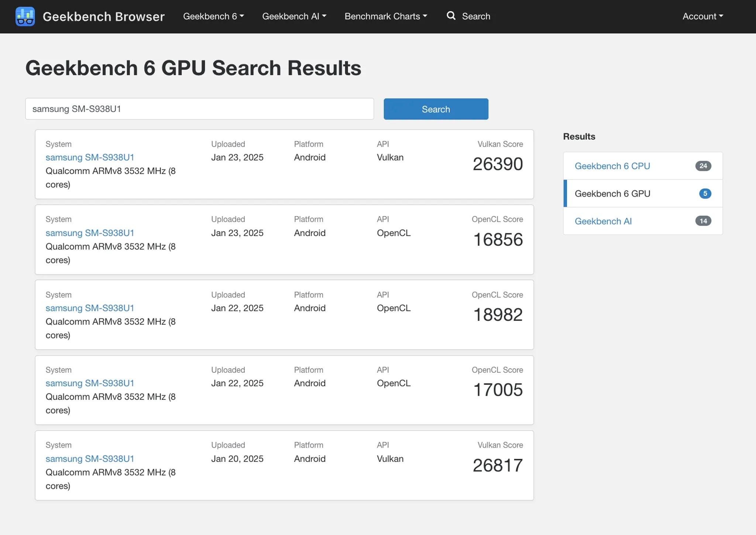Open the Geekbench 6 dropdown menu

coord(213,17)
